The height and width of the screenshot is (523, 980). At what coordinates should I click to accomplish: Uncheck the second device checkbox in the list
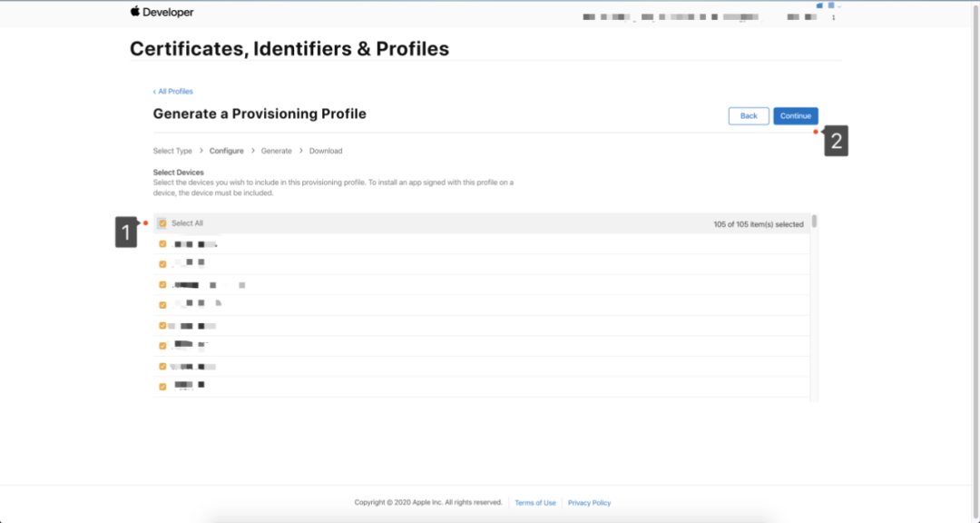pyautogui.click(x=162, y=264)
